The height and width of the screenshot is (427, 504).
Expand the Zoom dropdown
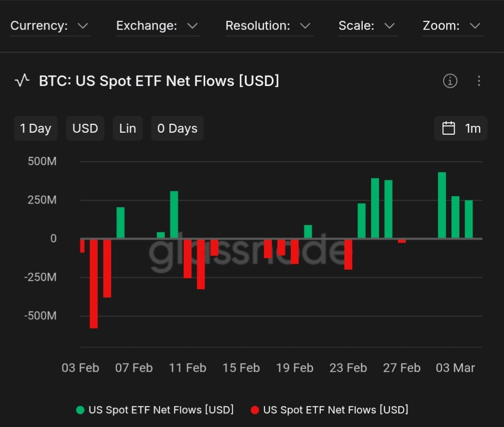pyautogui.click(x=452, y=26)
